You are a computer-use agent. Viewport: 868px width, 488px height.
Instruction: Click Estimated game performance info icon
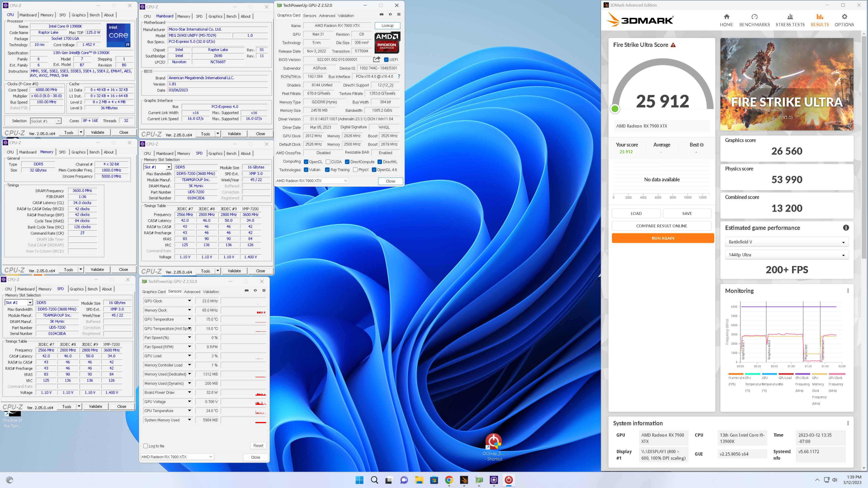click(846, 228)
